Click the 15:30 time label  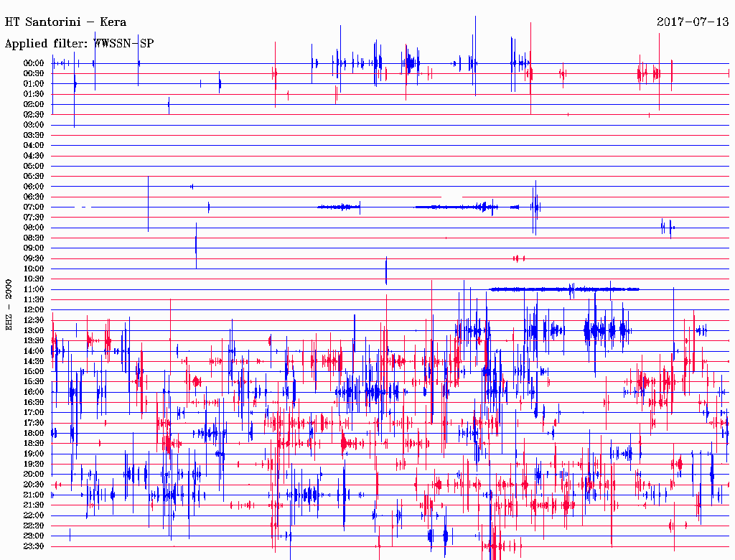click(33, 382)
